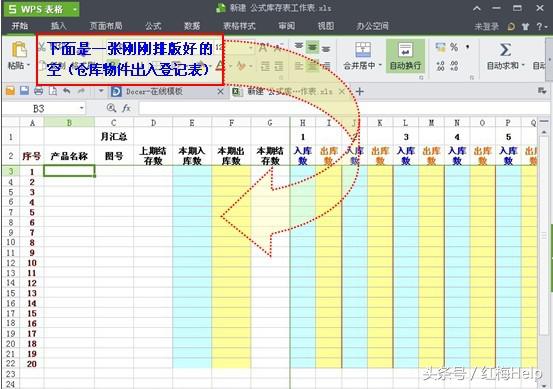Image resolution: width=553 pixels, height=389 pixels.
Task: Open the 插入 ribbon tab
Action: 58,26
